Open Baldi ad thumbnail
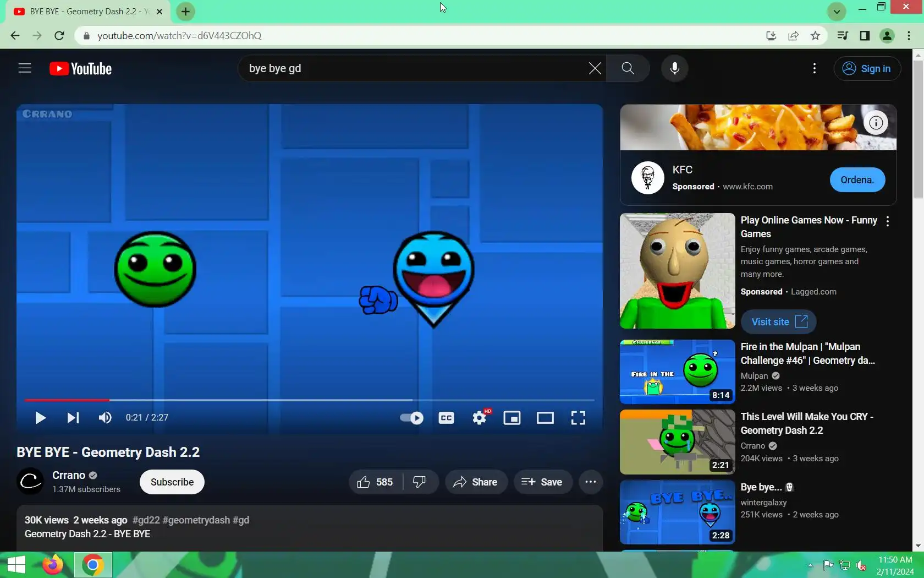 tap(677, 271)
